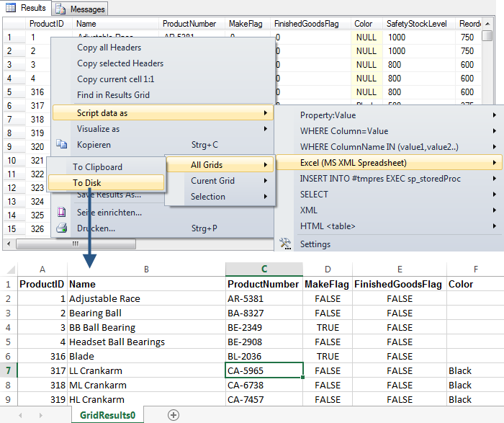Open Seite einrichten dialog
This screenshot has height=423, width=504.
(109, 213)
